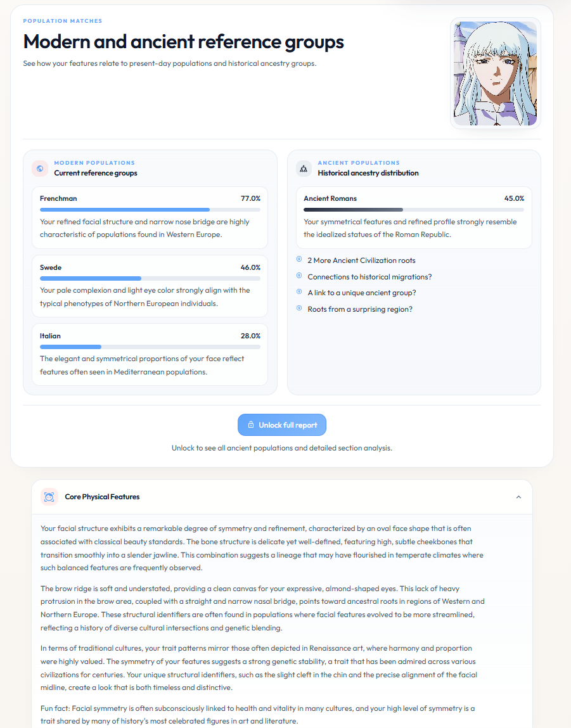Viewport: 571px width, 728px height.
Task: Click the Ancient Romans 45.0% bar
Action: 414,210
